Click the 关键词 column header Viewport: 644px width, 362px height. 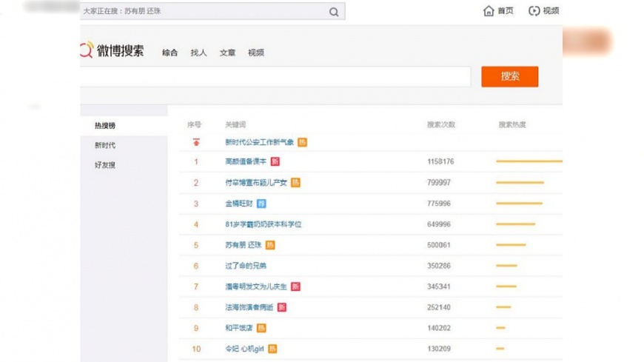click(x=235, y=124)
